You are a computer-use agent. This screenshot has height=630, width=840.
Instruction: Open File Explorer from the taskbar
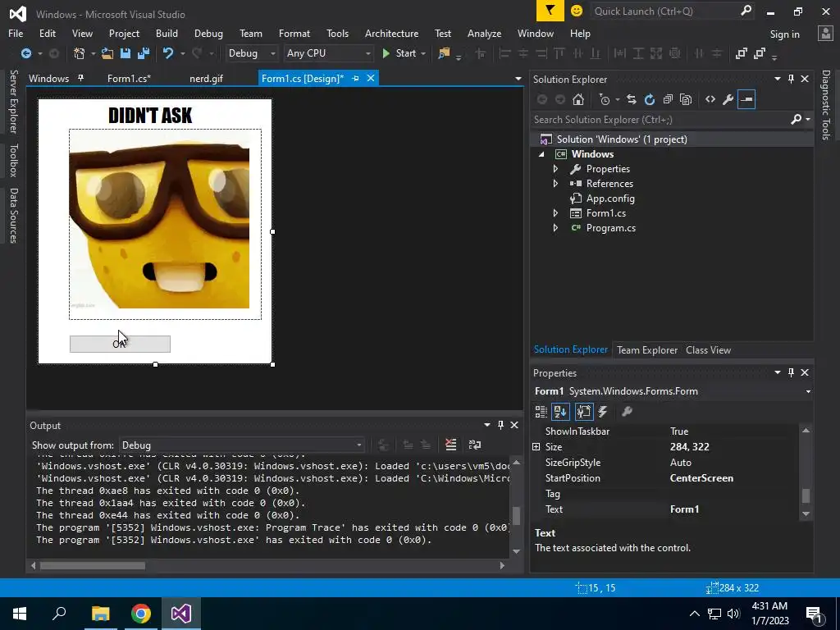coord(100,614)
